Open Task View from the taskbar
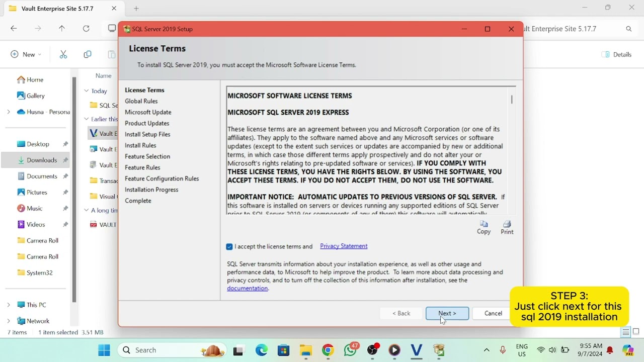Screen dimensions: 644x362 click(x=238, y=350)
